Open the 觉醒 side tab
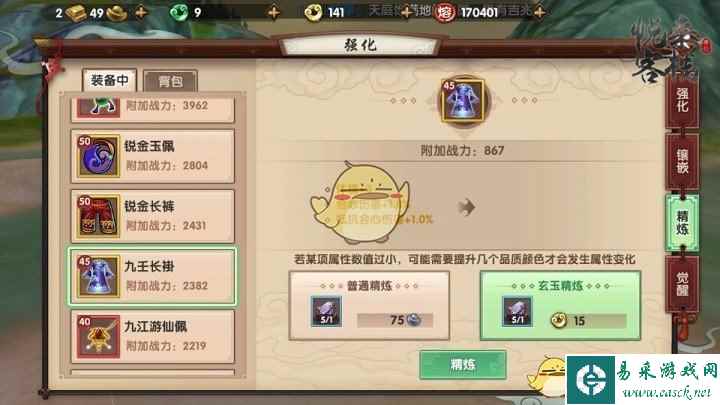This screenshot has width=720, height=405. (x=682, y=284)
